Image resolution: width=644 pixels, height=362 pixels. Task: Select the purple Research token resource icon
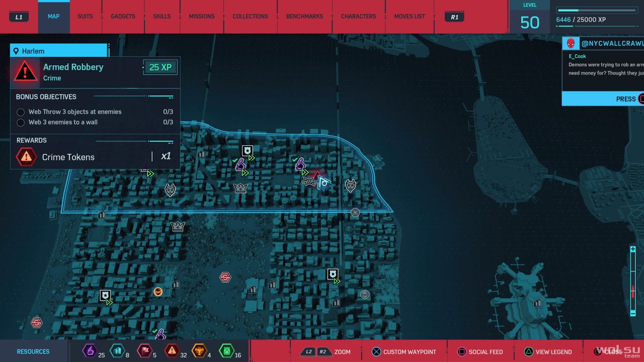pos(90,351)
